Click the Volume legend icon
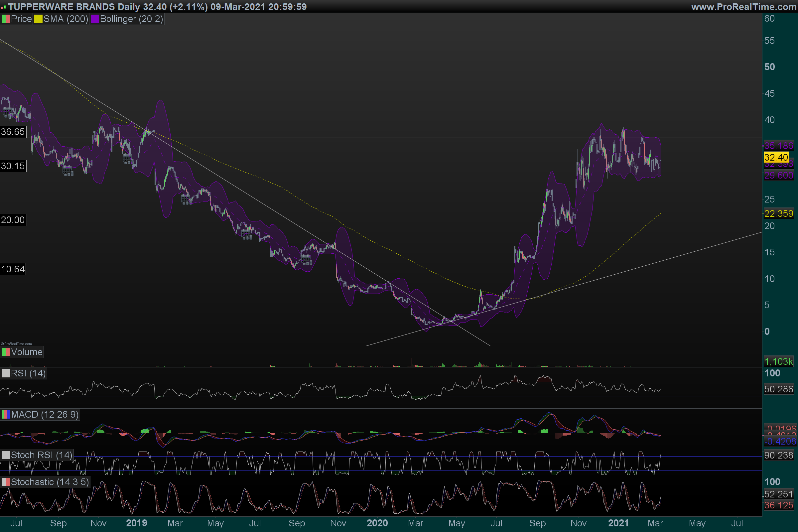 [x=6, y=352]
